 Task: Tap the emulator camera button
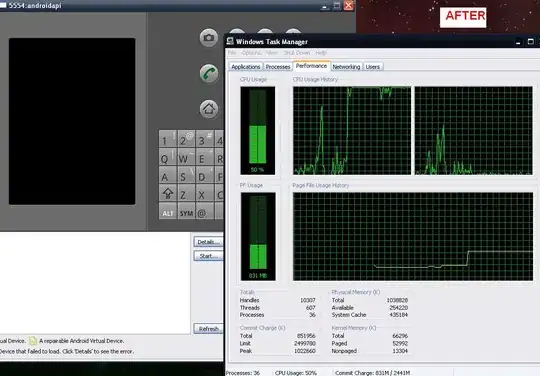(x=209, y=38)
